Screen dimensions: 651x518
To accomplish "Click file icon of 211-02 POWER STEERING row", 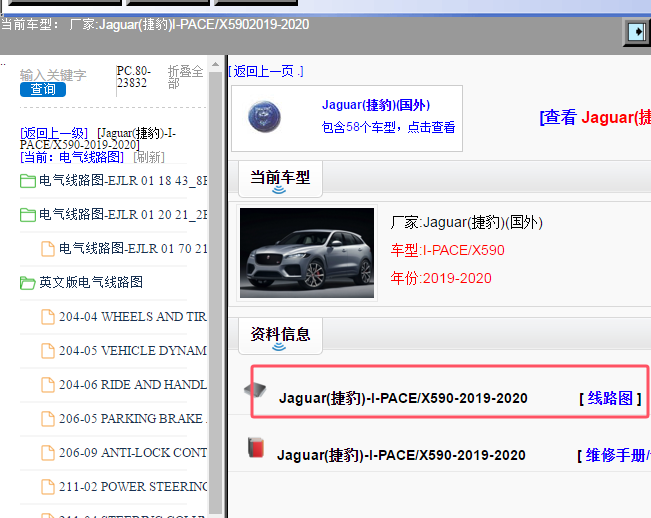I will pos(48,487).
